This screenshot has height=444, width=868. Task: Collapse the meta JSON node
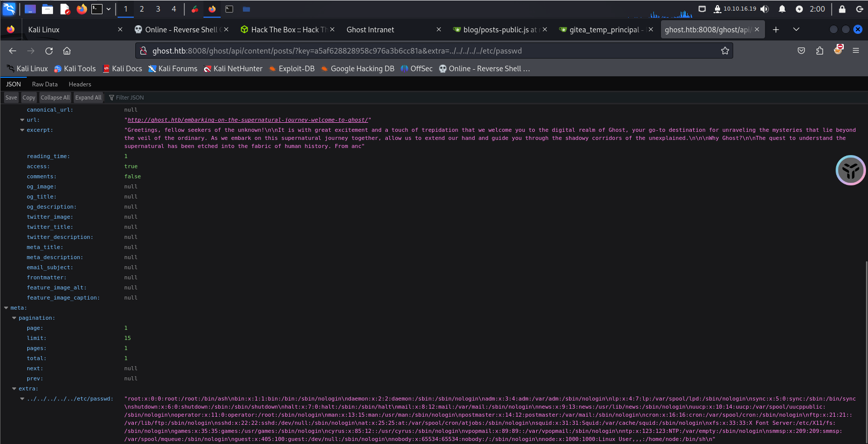(6, 308)
